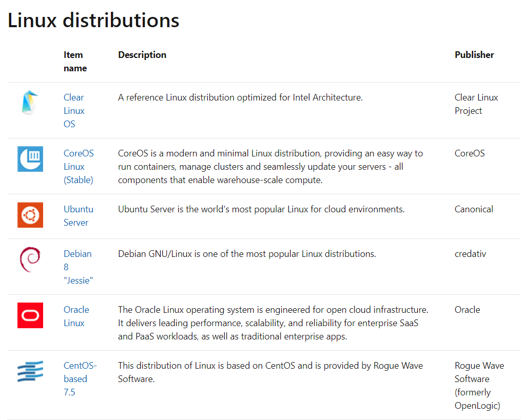Open the Ubuntu Server link
524x420 pixels.
pyautogui.click(x=78, y=215)
